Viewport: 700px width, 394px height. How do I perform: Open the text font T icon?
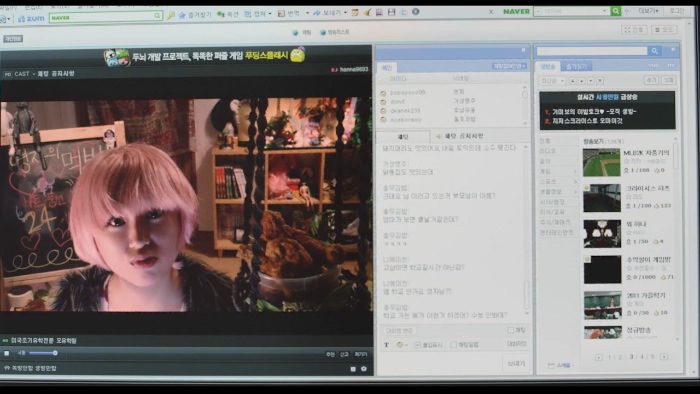[x=386, y=344]
